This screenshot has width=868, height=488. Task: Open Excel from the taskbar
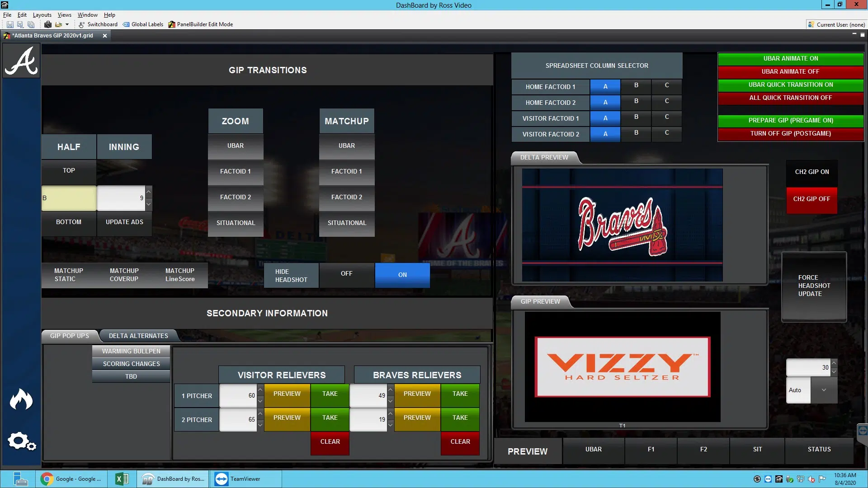[122, 479]
